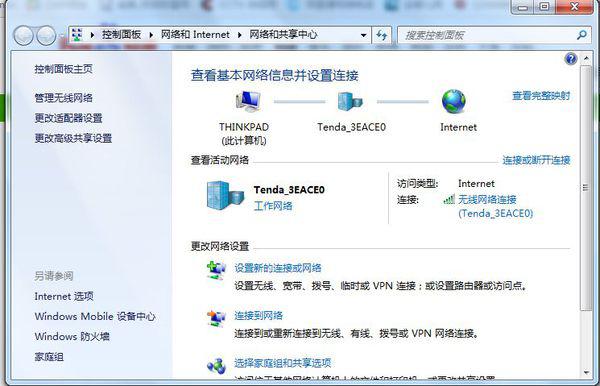
Task: Click the THINKPAD computer icon
Action: click(x=248, y=101)
